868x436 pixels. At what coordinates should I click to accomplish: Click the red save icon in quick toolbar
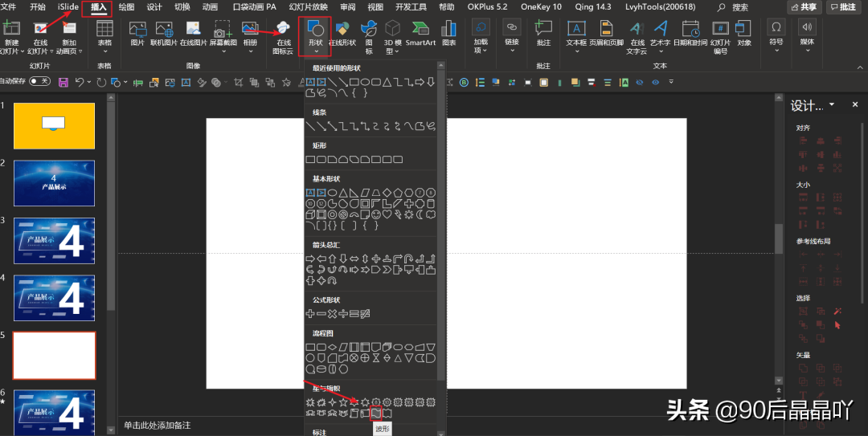point(63,83)
